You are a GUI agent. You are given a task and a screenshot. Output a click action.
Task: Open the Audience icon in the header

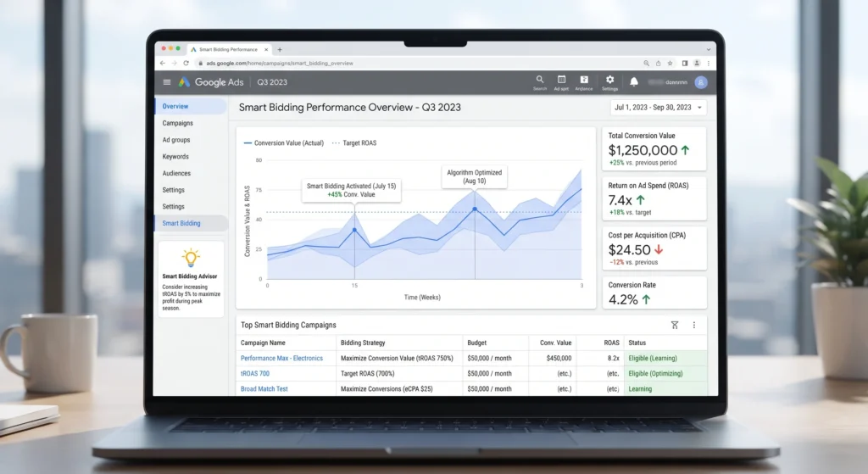coord(584,82)
